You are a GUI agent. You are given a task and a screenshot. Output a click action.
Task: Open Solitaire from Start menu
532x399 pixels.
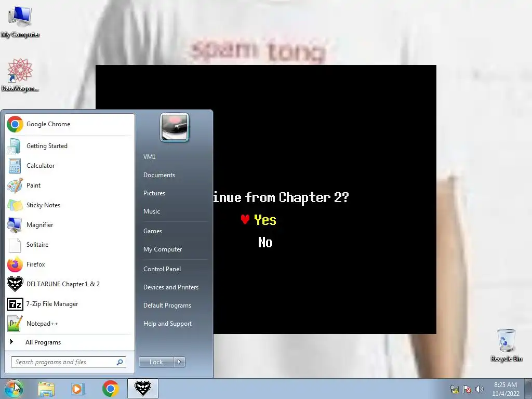click(x=70, y=245)
